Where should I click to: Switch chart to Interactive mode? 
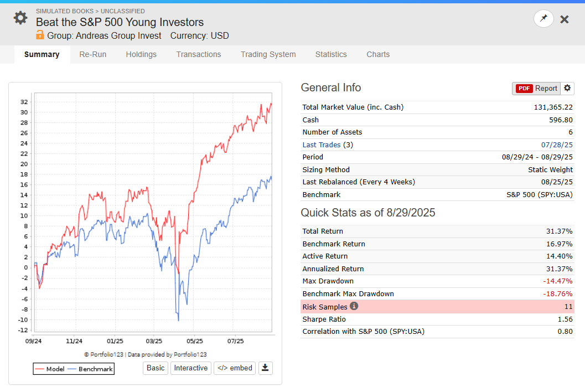190,368
